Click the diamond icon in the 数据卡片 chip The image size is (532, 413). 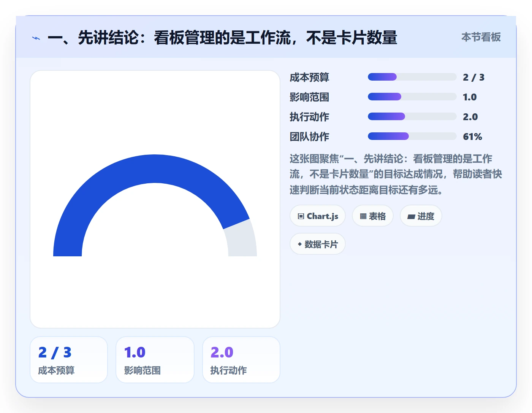coord(300,244)
